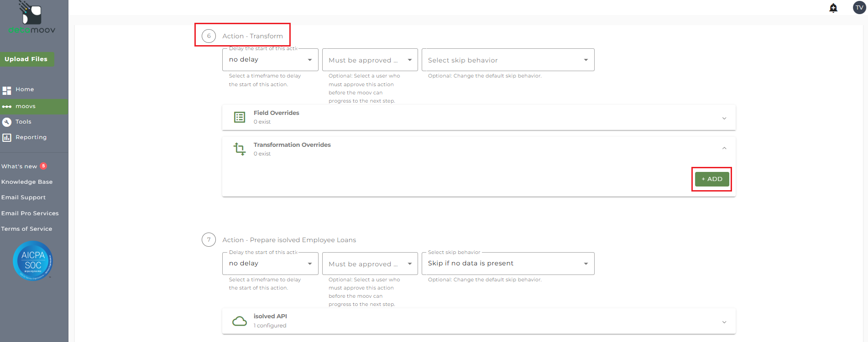Image resolution: width=868 pixels, height=342 pixels.
Task: Click the AICPA SOC badge
Action: point(33,260)
